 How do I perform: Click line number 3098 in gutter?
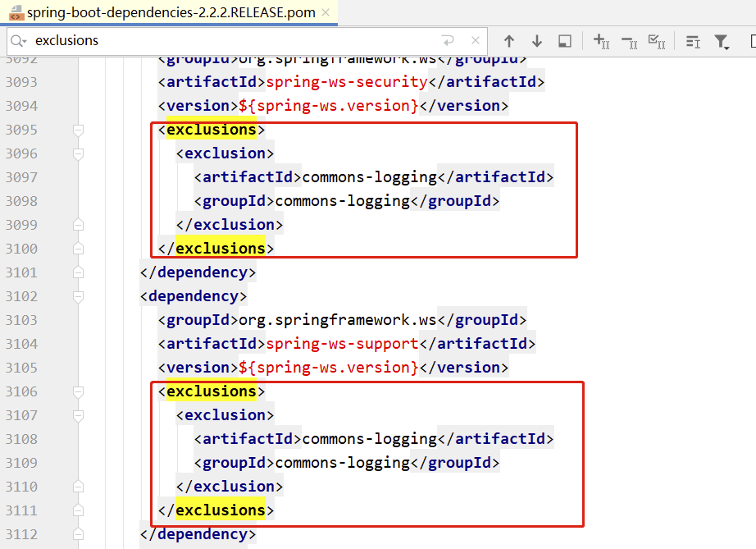click(21, 201)
